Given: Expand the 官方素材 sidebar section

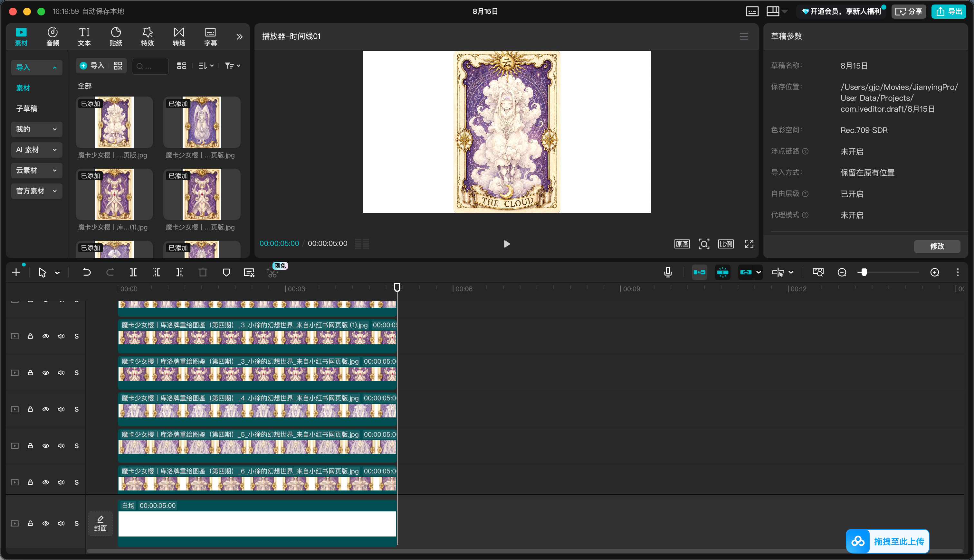Looking at the screenshot, I should [x=37, y=191].
